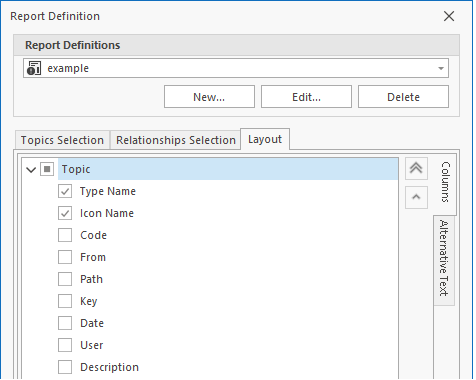
Task: Click the Edit... button
Action: (x=308, y=97)
